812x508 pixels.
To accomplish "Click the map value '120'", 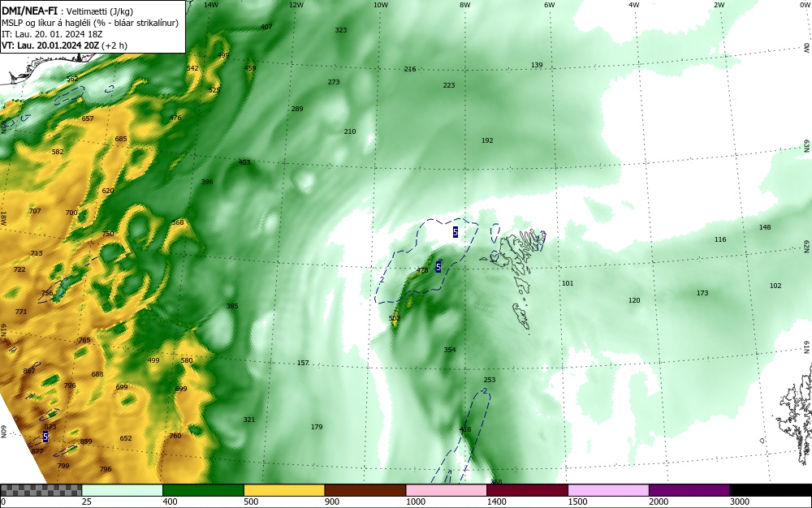I will point(634,300).
